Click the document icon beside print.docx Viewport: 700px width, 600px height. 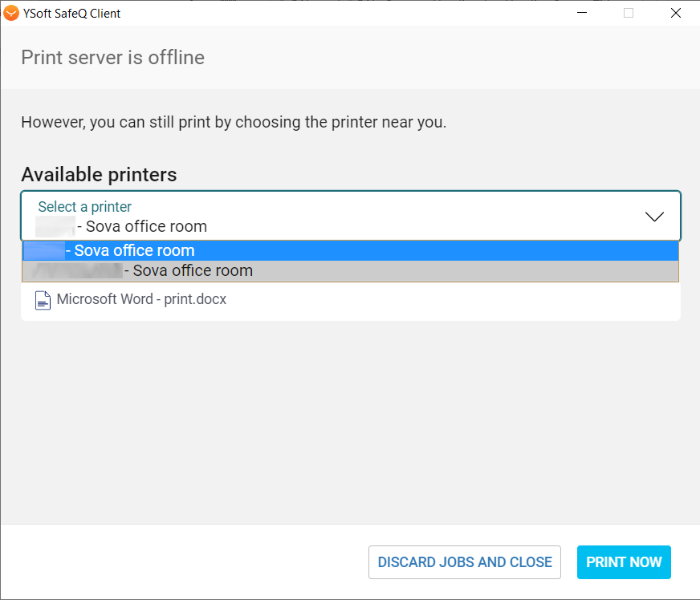click(43, 301)
